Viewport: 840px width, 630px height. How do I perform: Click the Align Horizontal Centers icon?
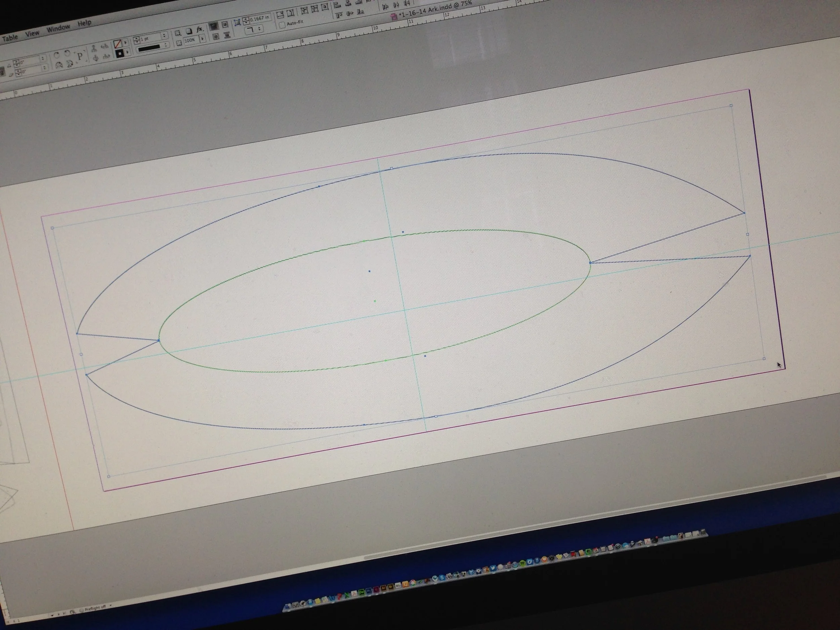coord(348,4)
